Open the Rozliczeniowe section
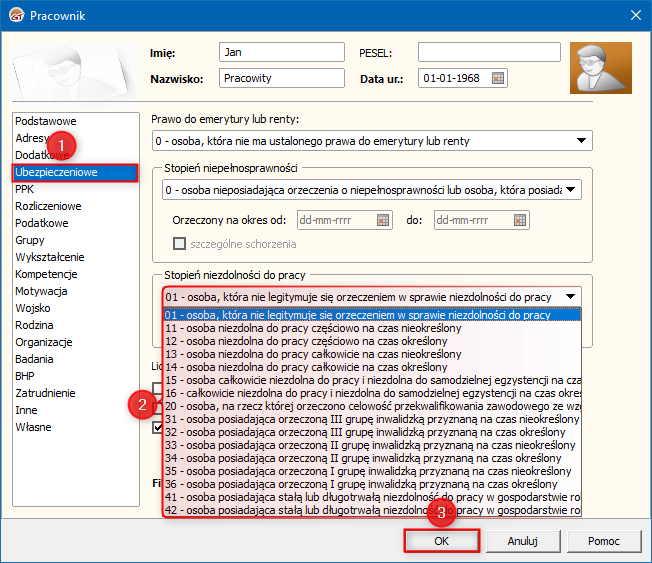The height and width of the screenshot is (563, 652). (75, 206)
